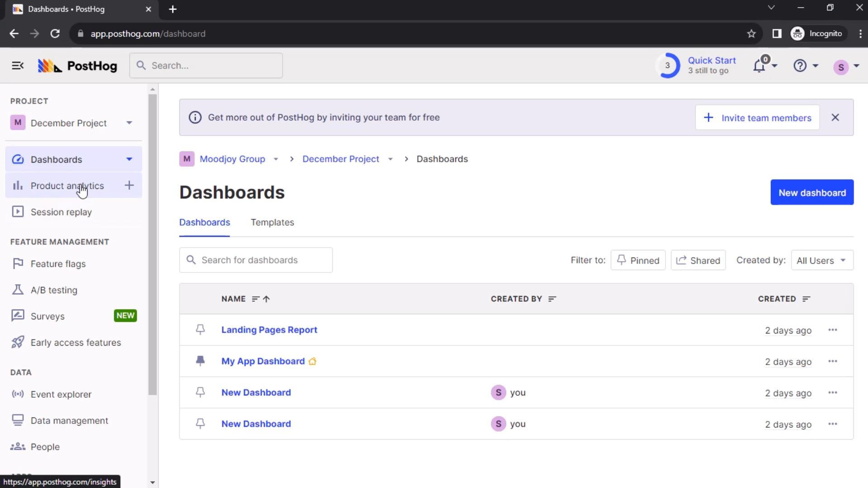Select Created by All Users dropdown
Image resolution: width=868 pixels, height=488 pixels.
point(822,260)
